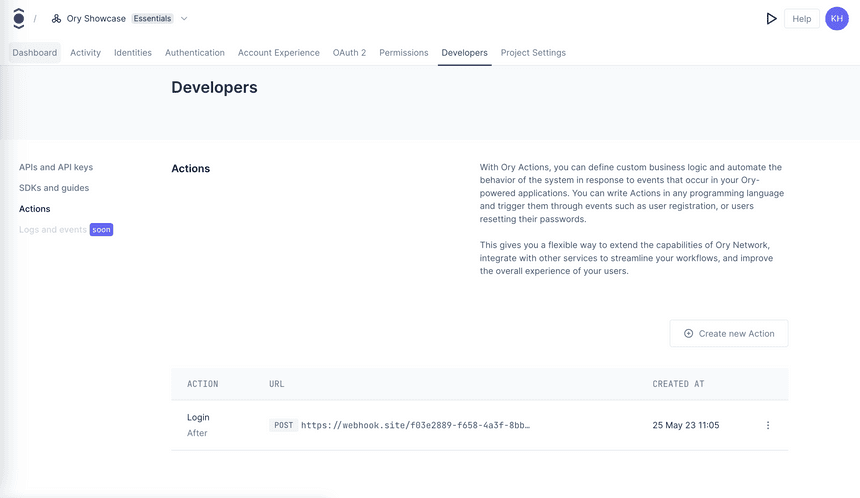This screenshot has height=498, width=860.
Task: Click the webhook.site URL in the Login row
Action: 415,425
